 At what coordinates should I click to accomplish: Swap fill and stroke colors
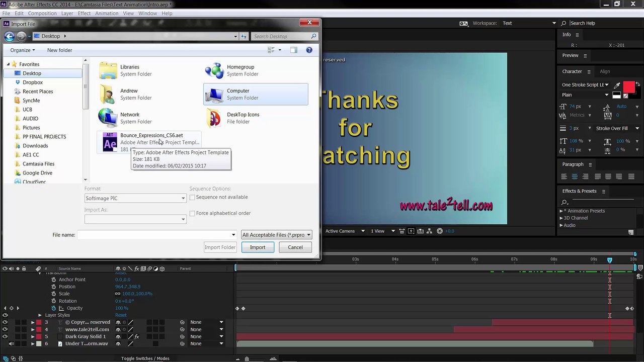637,84
